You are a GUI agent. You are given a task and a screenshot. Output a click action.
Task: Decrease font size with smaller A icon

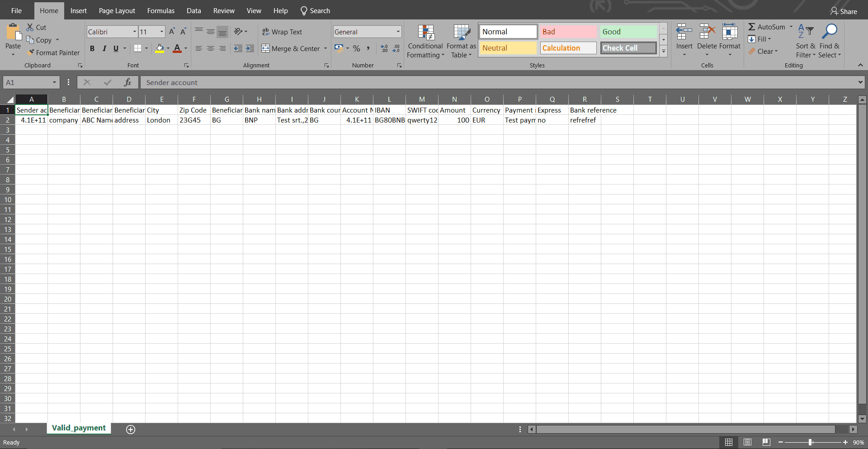click(x=183, y=32)
